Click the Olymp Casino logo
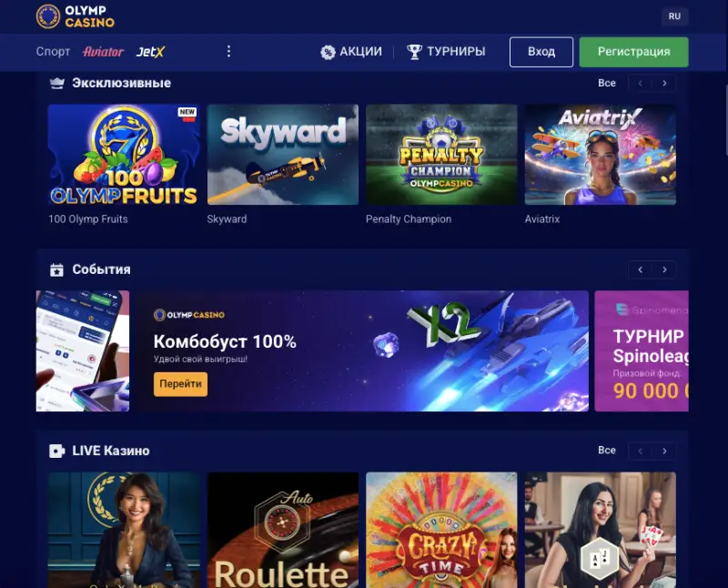Screen dimensions: 728x588 pos(76,16)
